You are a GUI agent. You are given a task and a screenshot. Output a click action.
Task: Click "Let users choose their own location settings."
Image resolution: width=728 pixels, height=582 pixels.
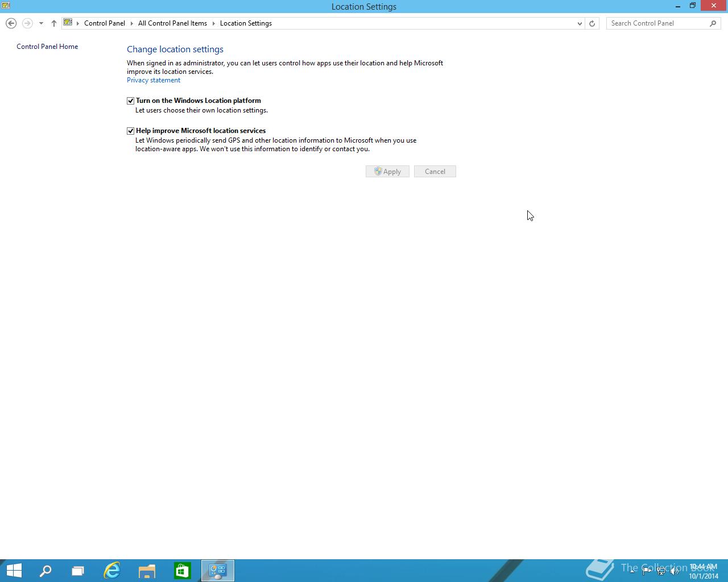pyautogui.click(x=201, y=110)
